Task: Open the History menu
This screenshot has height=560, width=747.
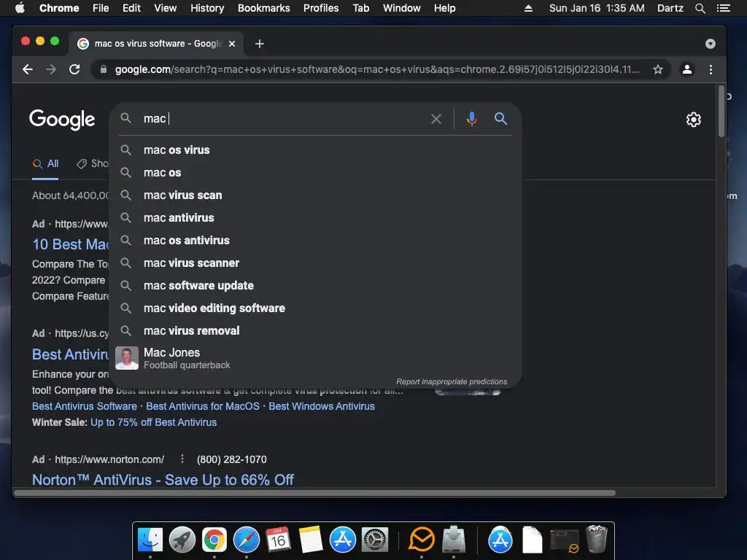Action: (x=207, y=8)
